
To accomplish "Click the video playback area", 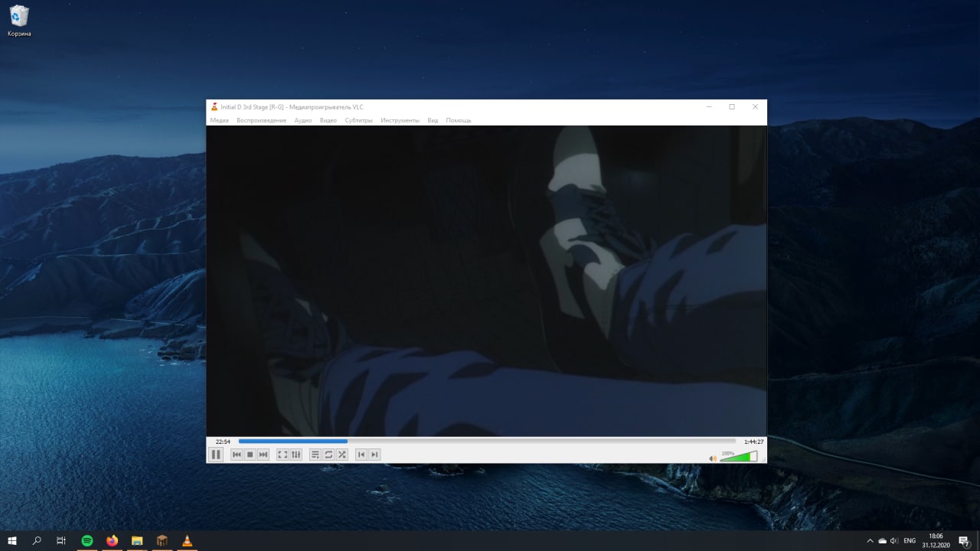I will tap(486, 281).
